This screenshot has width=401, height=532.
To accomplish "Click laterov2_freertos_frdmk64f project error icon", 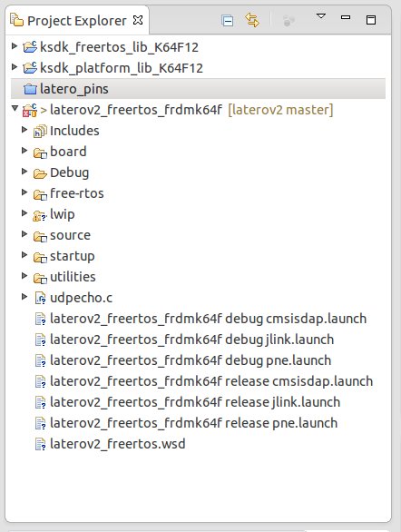I will point(30,110).
